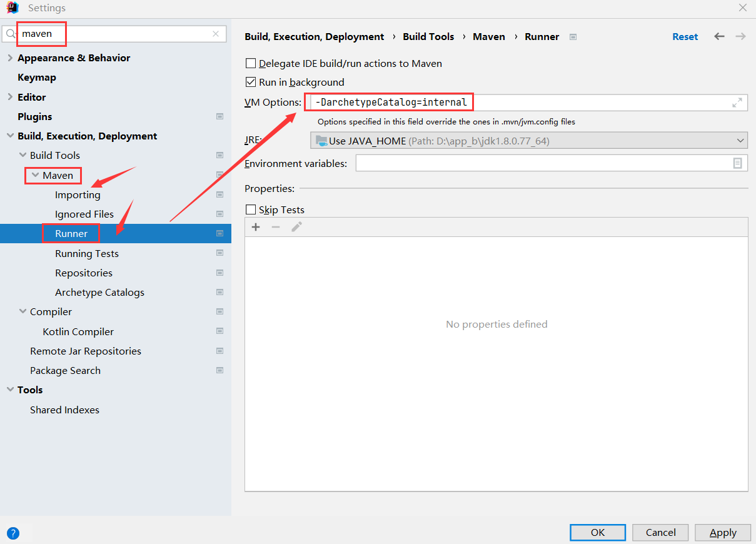Edit the selected property pencil icon
This screenshot has height=544, width=756.
click(296, 226)
